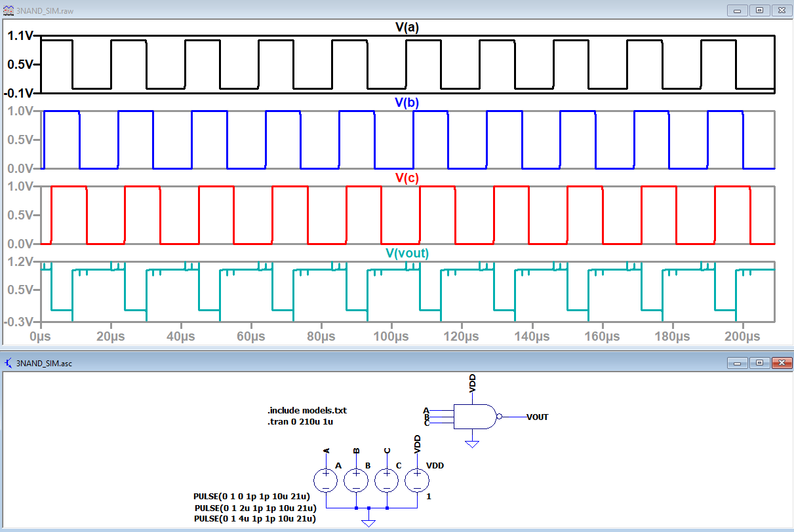Click the voltage source C symbol

point(387,480)
